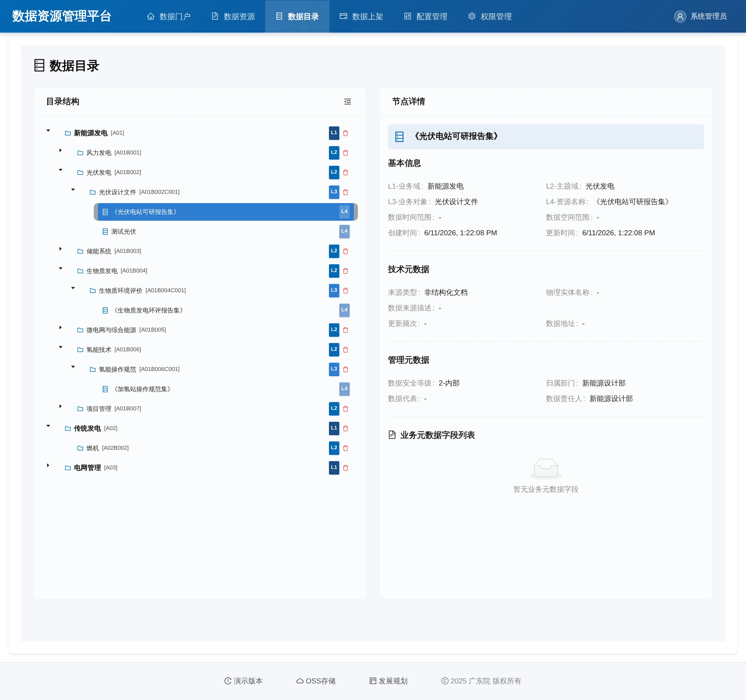Screen dimensions: 746x700
Task: Collapse the 光伏发电 tree node
Action: pyautogui.click(x=60, y=170)
